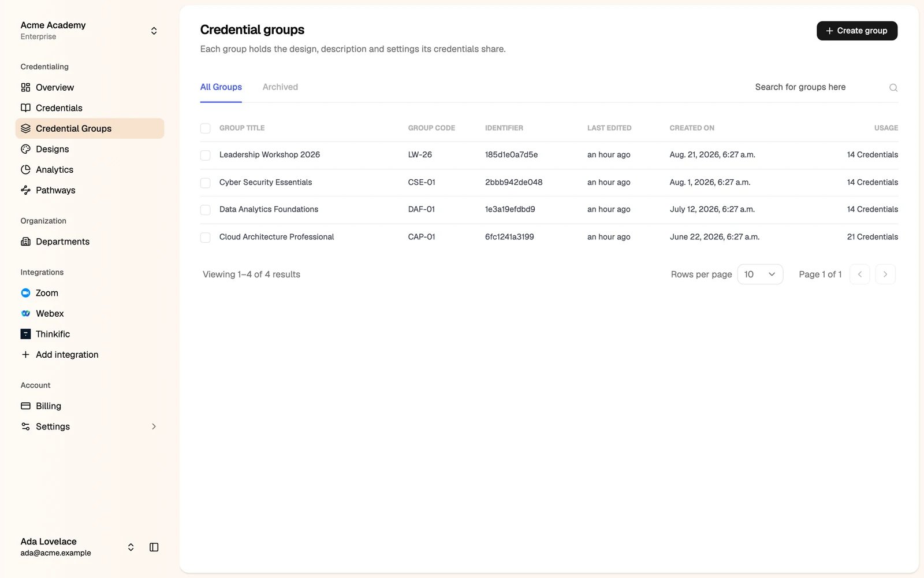Open the Rows per page dropdown

(x=760, y=275)
